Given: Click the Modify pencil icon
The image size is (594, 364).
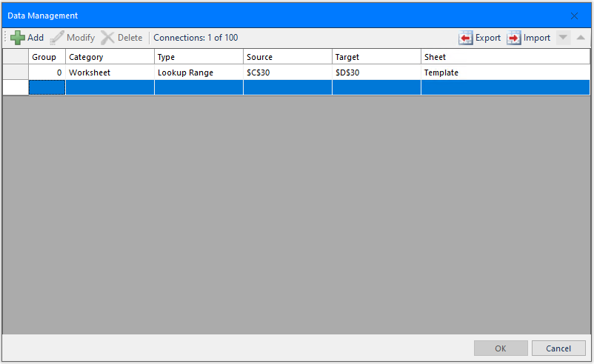Looking at the screenshot, I should pos(57,38).
